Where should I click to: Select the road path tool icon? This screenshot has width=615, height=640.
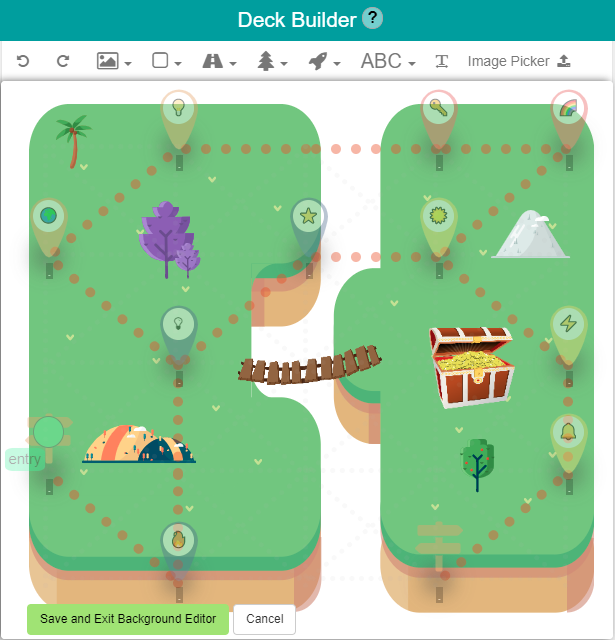(213, 61)
